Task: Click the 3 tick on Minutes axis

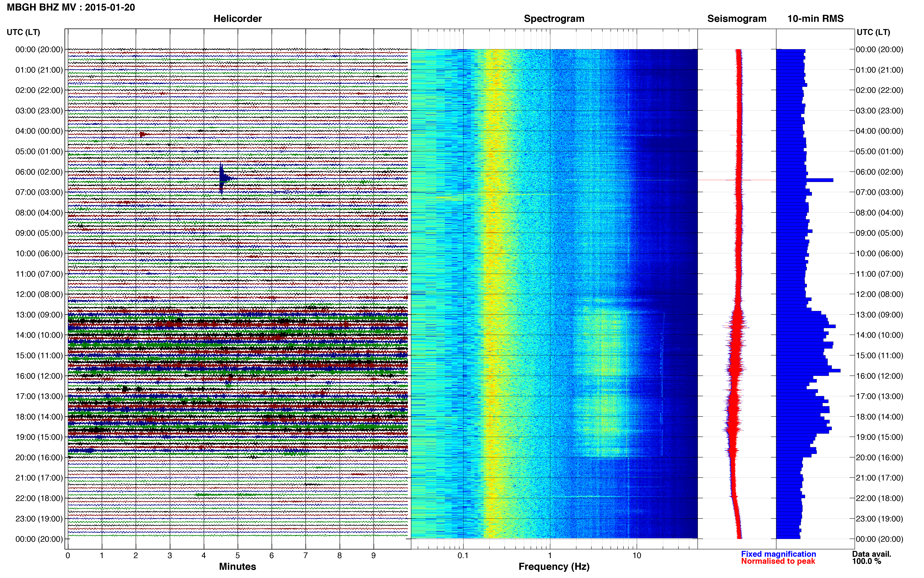Action: click(170, 555)
